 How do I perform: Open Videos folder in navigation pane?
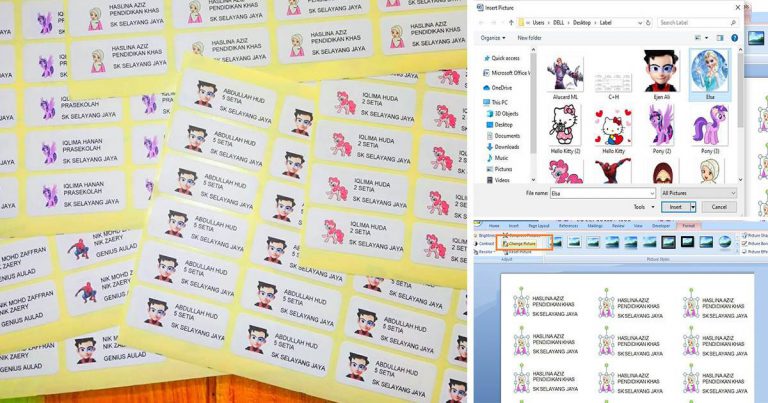click(498, 180)
